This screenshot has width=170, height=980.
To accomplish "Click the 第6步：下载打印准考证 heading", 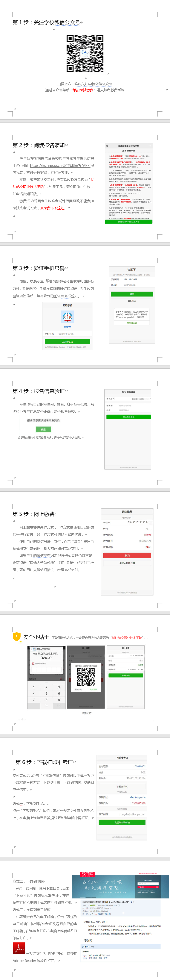I will point(44,762).
